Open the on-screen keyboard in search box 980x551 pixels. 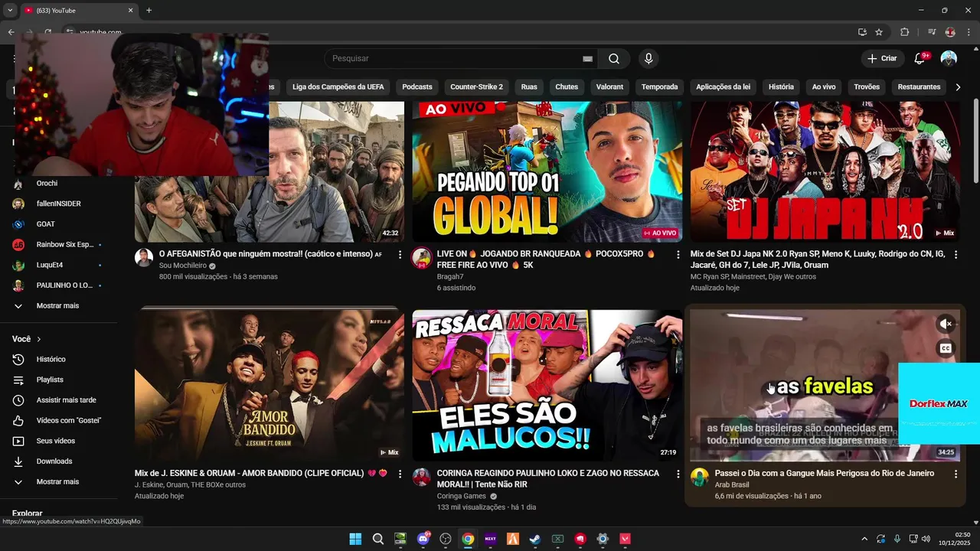[587, 59]
